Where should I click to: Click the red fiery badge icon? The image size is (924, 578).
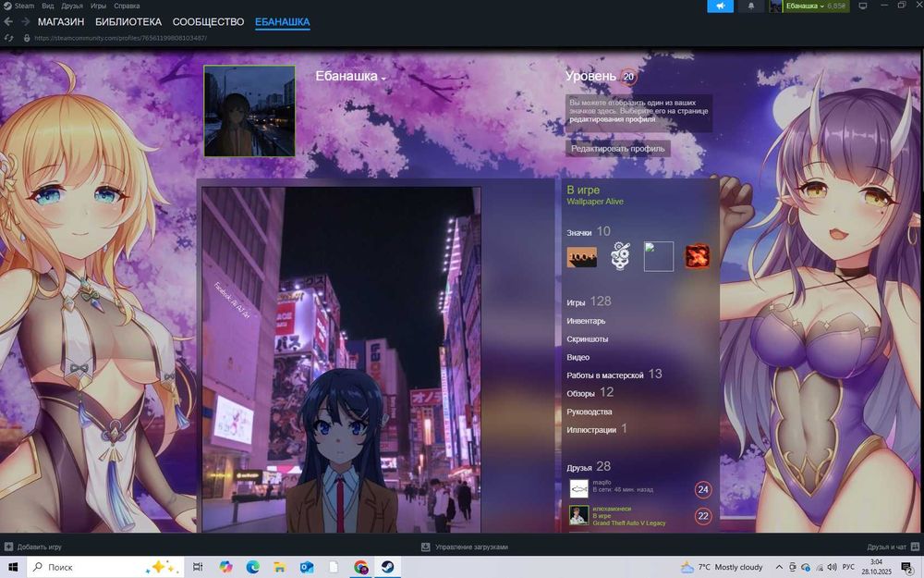(x=697, y=256)
